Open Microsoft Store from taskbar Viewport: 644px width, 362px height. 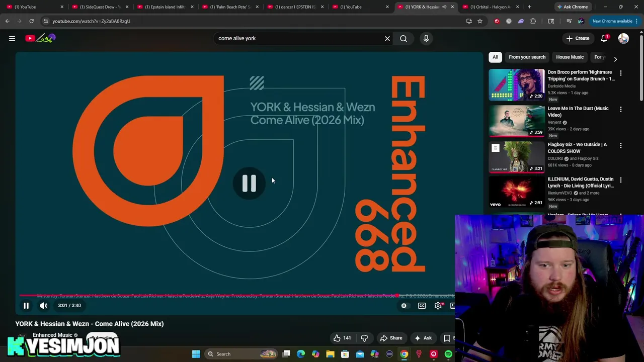345,354
